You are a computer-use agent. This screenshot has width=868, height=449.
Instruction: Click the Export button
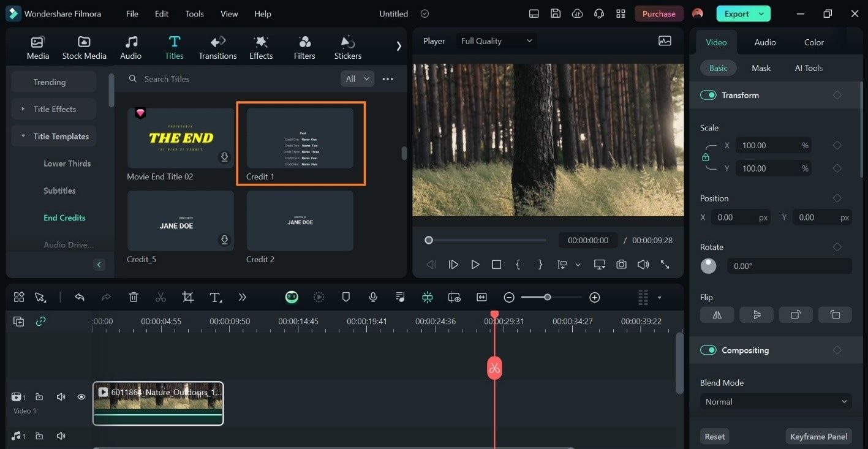[736, 13]
